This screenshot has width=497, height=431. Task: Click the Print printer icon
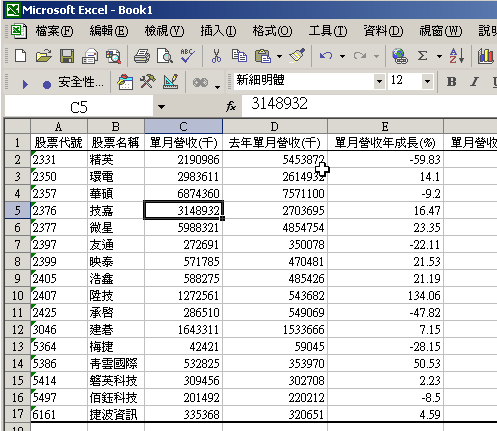(142, 56)
